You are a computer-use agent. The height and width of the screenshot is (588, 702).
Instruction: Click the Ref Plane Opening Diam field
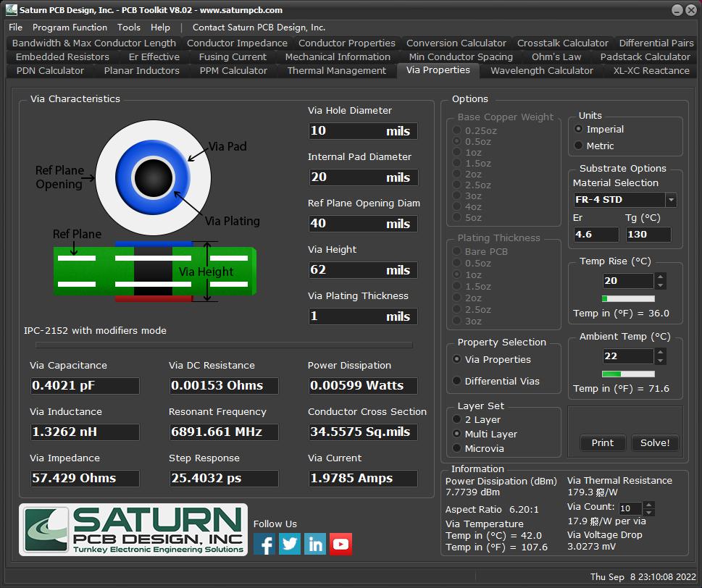point(363,223)
